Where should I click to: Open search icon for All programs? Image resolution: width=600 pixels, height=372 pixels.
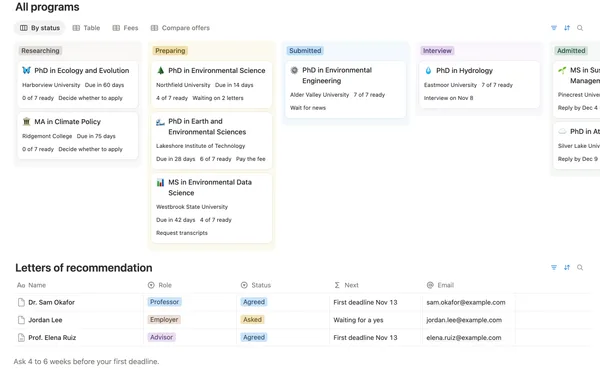tap(580, 28)
